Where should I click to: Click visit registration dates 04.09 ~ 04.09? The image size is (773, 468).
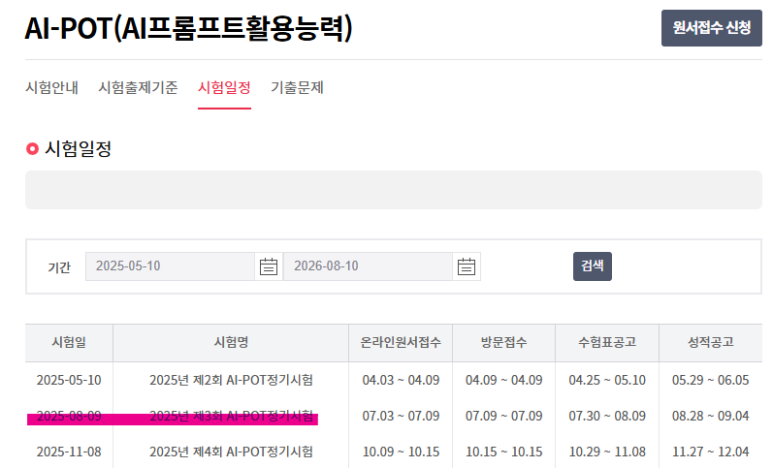click(x=504, y=380)
